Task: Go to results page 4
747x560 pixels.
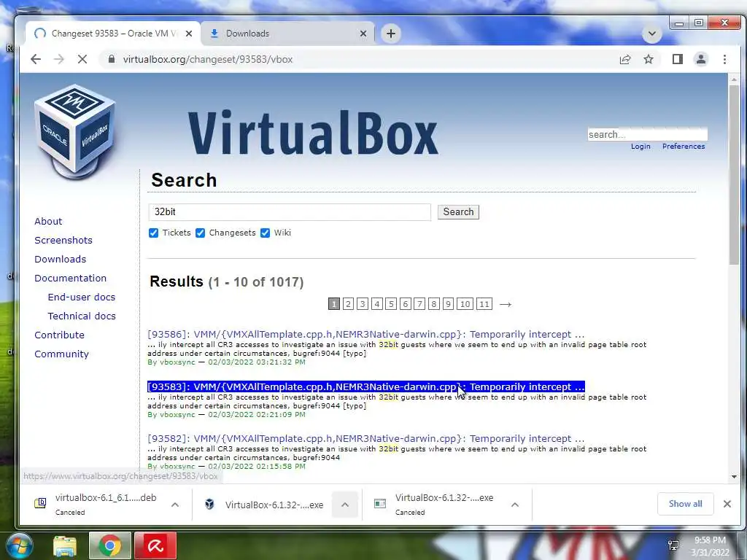Action: (377, 304)
